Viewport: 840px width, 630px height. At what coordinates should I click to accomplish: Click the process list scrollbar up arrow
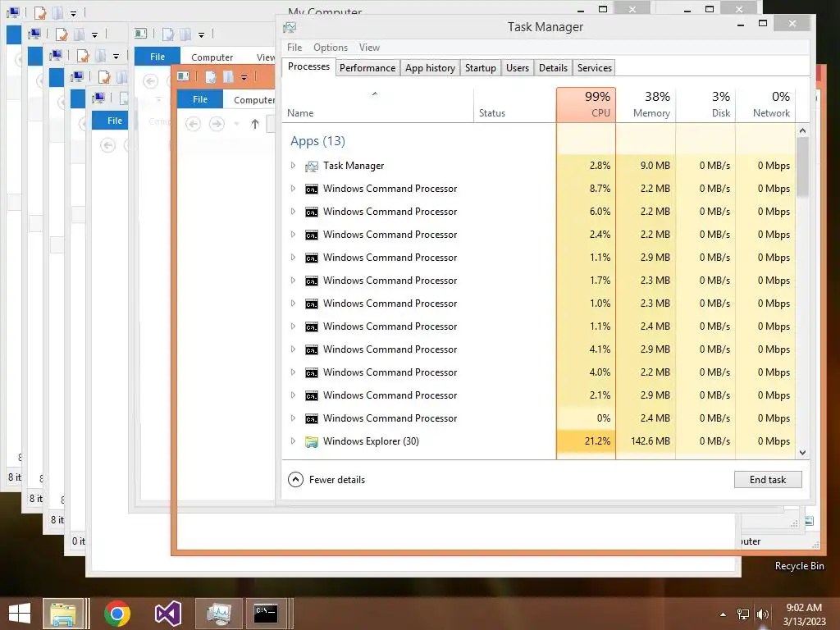[802, 130]
